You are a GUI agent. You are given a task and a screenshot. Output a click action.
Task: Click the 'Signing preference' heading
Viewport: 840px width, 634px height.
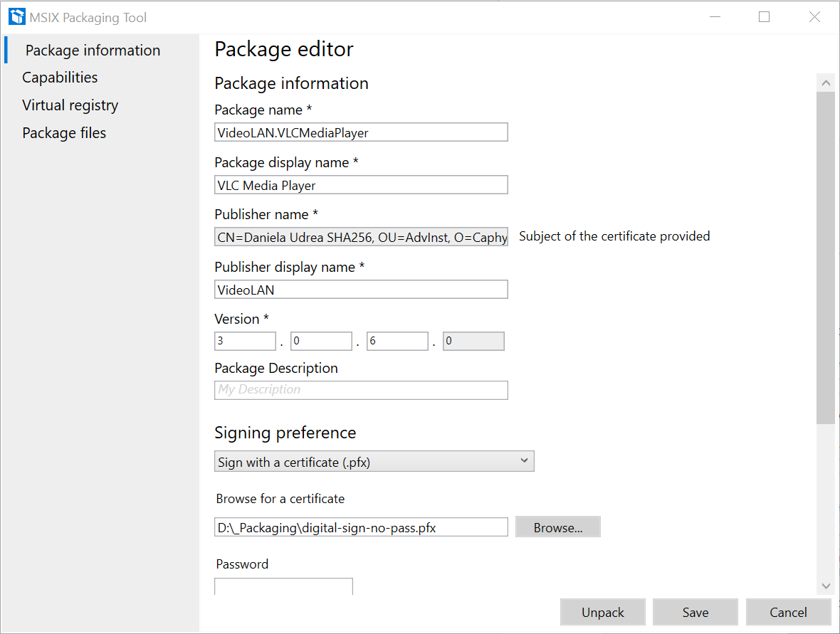(285, 432)
